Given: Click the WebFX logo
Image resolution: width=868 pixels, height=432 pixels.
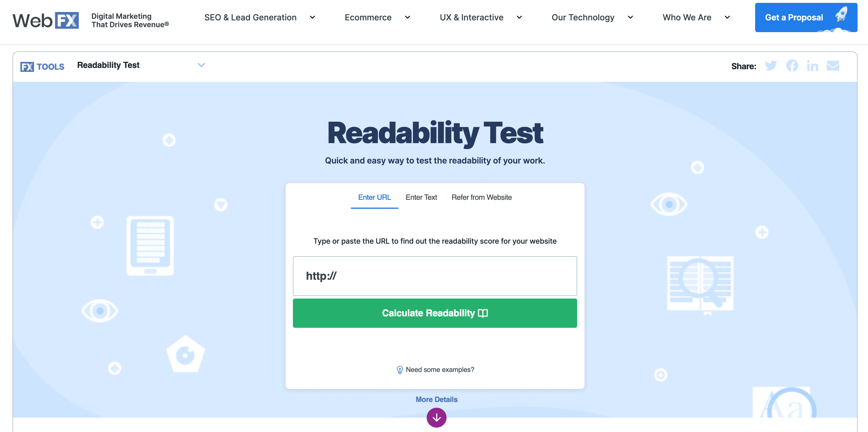Looking at the screenshot, I should tap(46, 21).
